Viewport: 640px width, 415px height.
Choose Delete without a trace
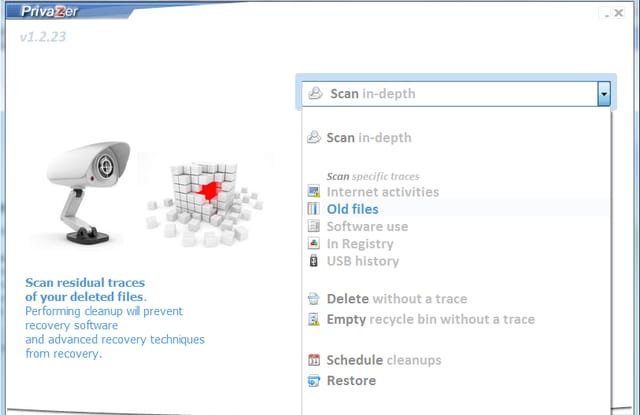[397, 299]
